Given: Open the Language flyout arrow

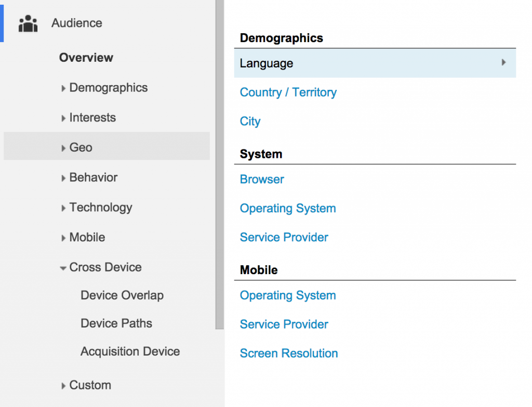Looking at the screenshot, I should point(503,62).
